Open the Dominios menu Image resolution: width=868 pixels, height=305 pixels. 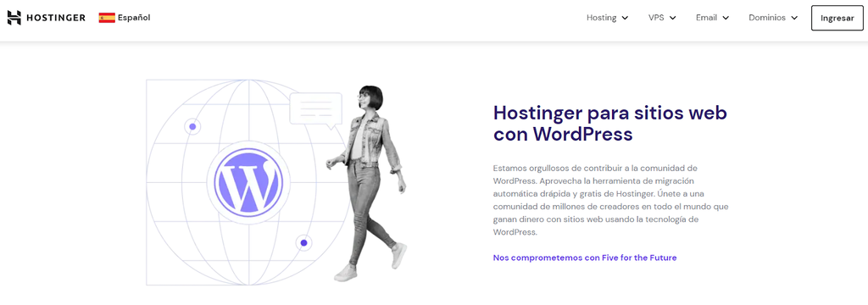coord(773,18)
